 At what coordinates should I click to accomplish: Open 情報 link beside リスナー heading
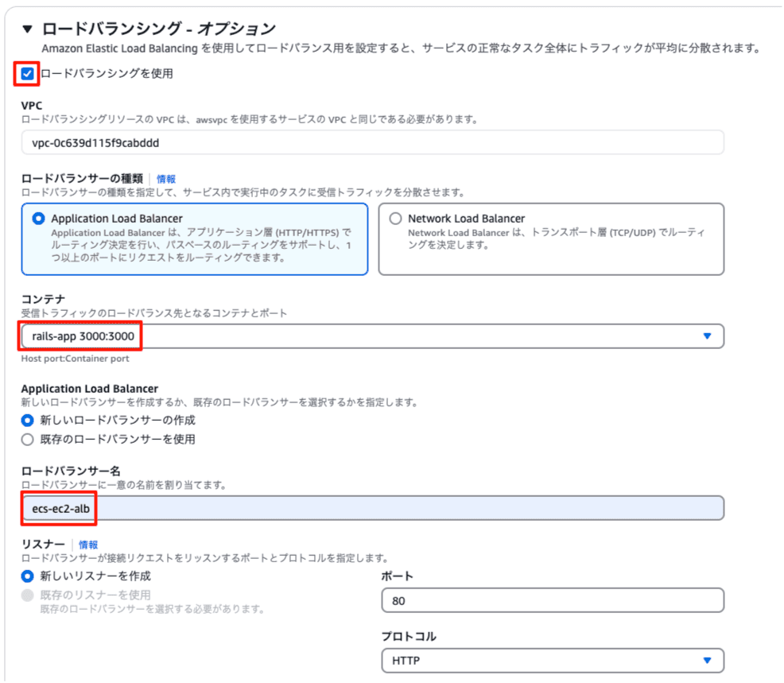[88, 545]
